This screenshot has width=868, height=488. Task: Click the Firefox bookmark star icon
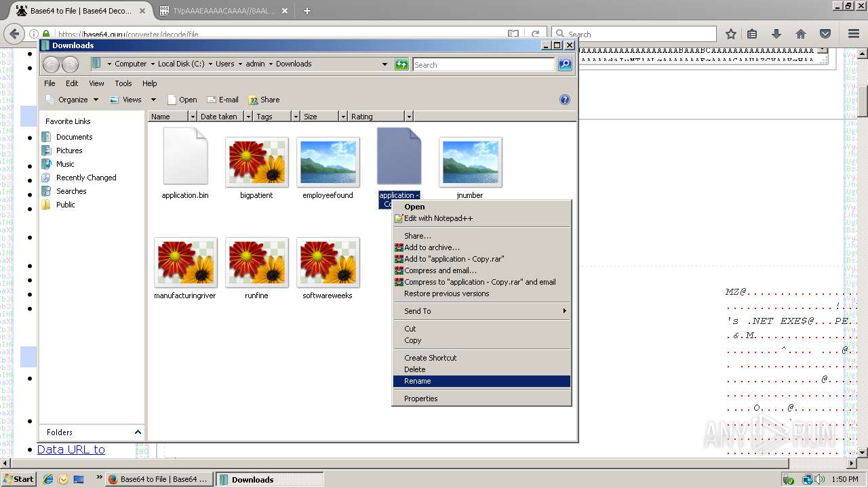click(x=731, y=34)
